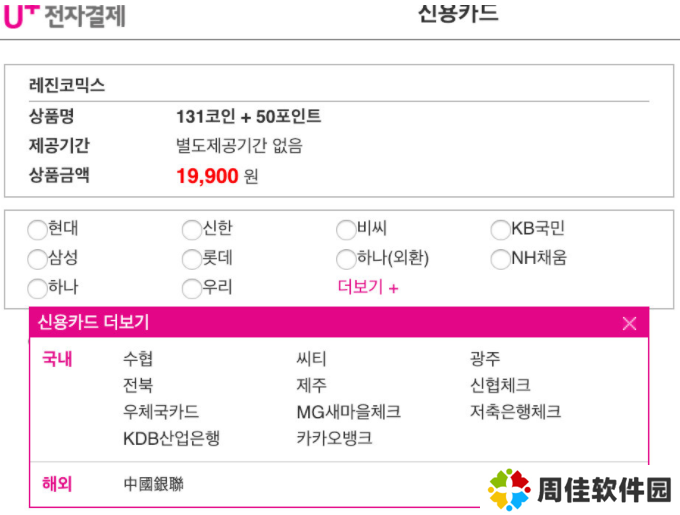Viewport: 680px width, 515px height.
Task: Expand the 더보기 + card list
Action: 368,287
